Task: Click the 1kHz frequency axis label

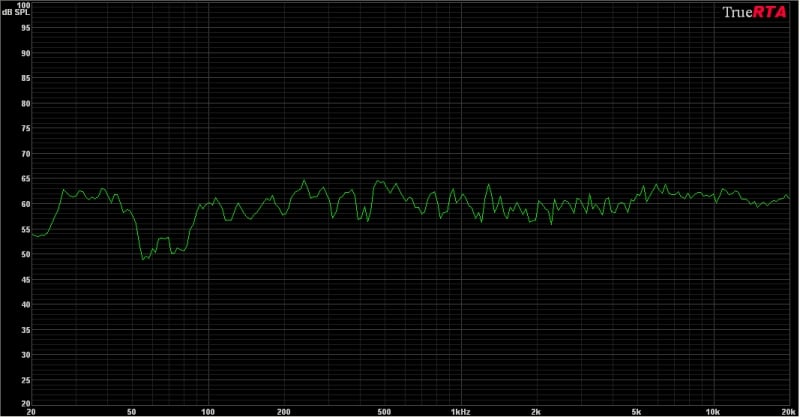Action: click(460, 411)
